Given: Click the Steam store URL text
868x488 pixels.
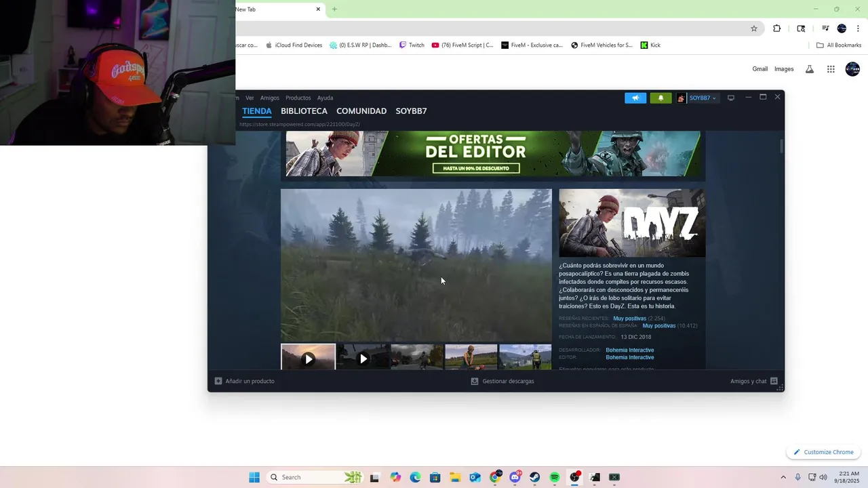Looking at the screenshot, I should pos(299,125).
